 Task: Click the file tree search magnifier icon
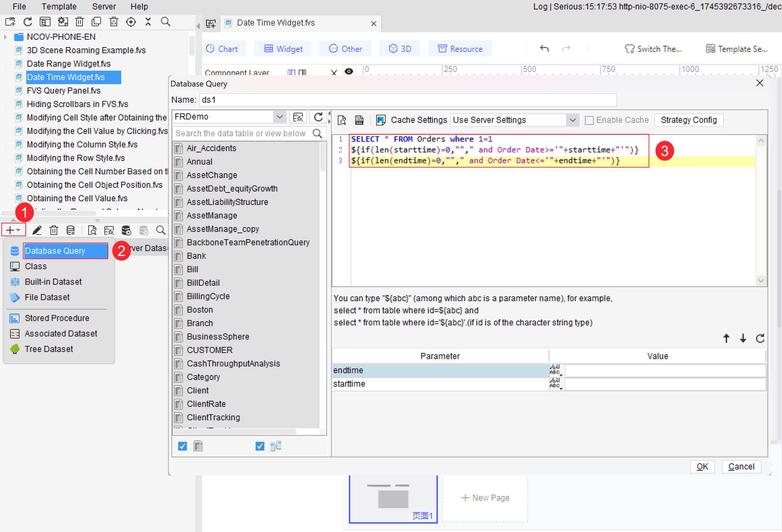[165, 22]
